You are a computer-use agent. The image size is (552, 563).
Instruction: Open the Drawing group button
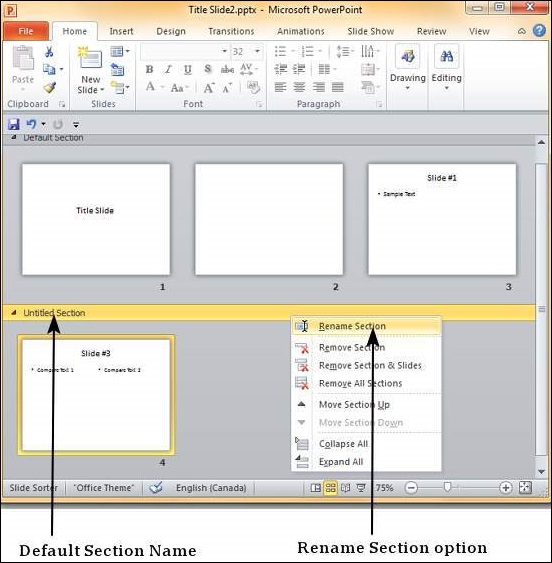[x=408, y=68]
